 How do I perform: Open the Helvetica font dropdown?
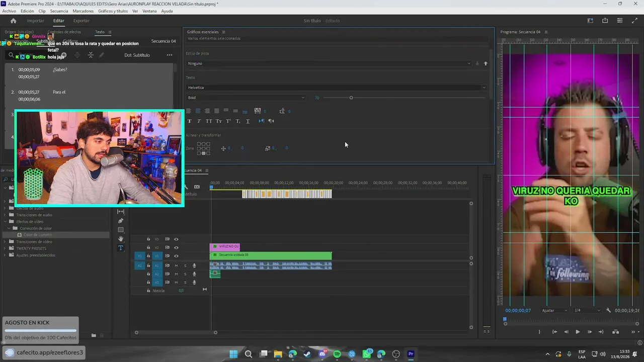point(336,87)
